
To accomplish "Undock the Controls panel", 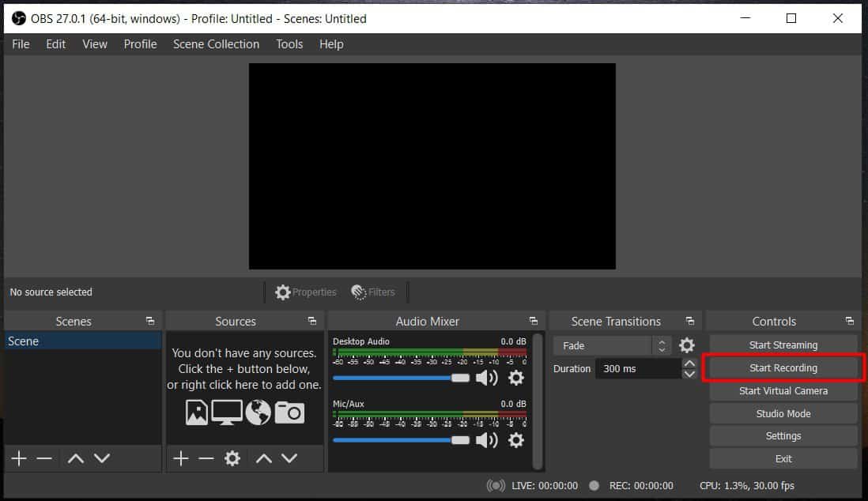I will 850,321.
